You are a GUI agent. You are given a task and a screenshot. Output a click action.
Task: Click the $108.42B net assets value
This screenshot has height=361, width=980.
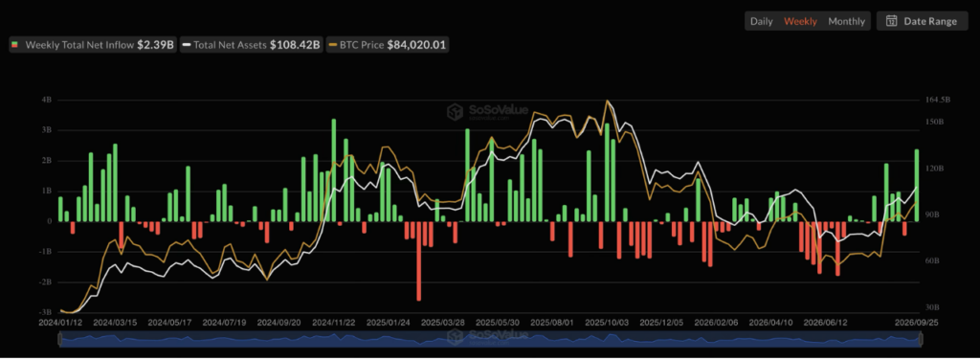295,45
